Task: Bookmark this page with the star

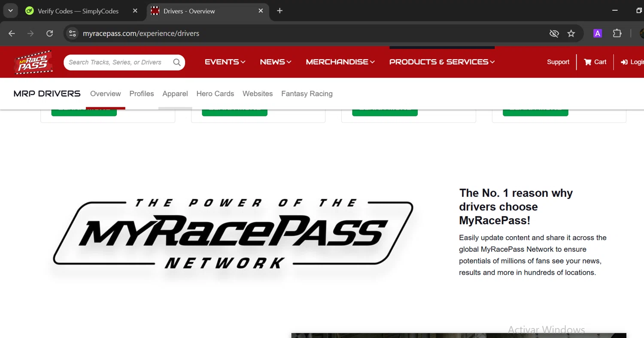Action: point(571,33)
